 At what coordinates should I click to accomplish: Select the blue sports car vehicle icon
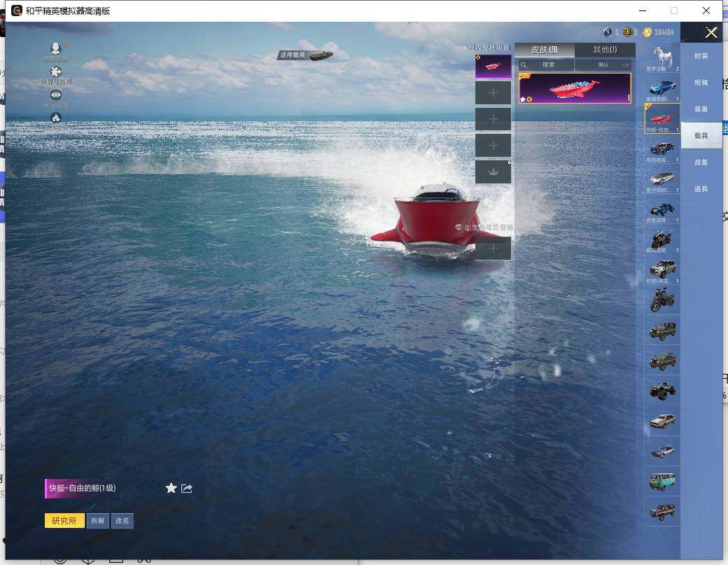pos(661,88)
